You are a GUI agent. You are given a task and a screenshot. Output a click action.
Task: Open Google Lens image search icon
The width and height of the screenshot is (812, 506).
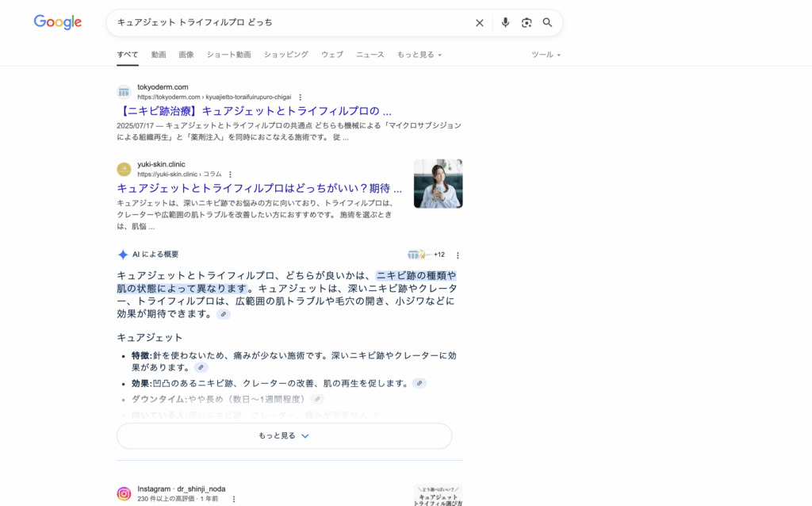pos(527,23)
